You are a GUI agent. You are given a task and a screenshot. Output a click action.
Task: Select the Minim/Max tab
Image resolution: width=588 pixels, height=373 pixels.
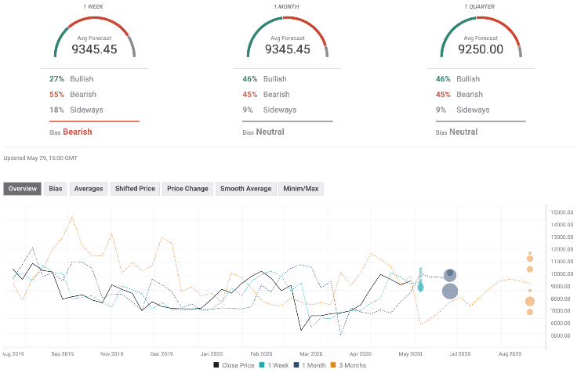pyautogui.click(x=300, y=189)
